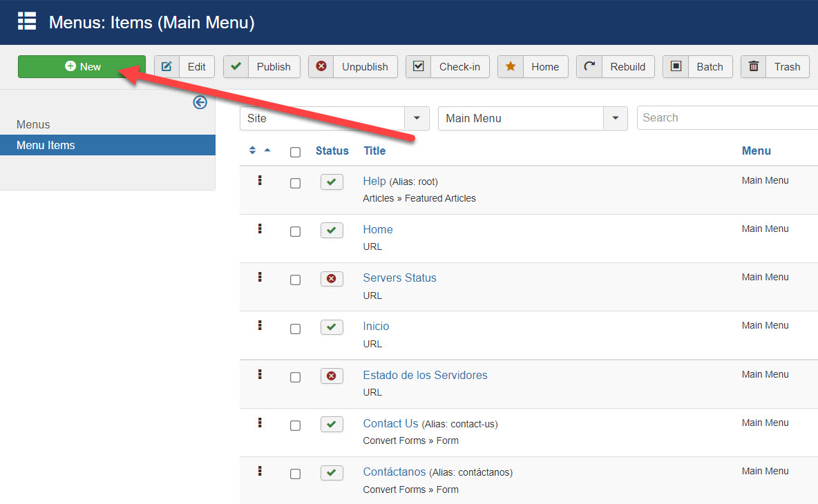
Task: Click the Rebuild toolbar label
Action: click(x=627, y=67)
